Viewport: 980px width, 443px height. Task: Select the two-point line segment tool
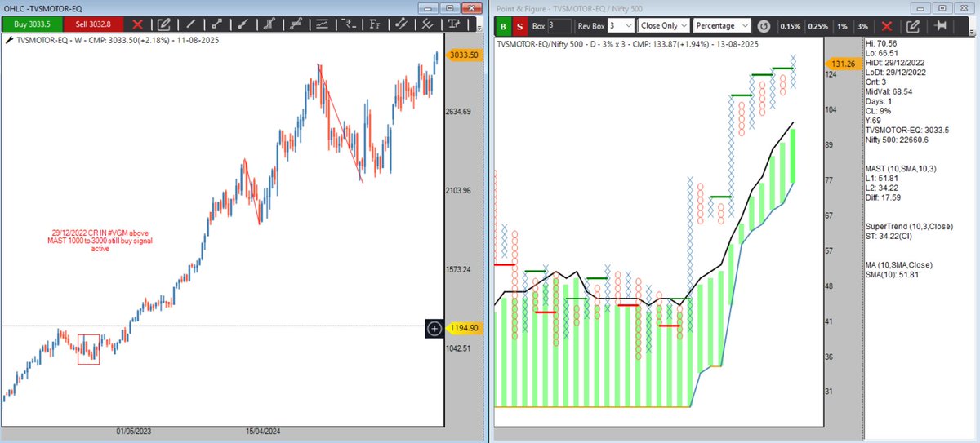coord(216,25)
